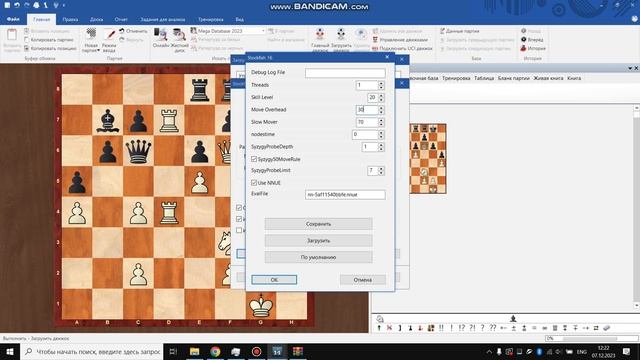
Task: Click the Отмена cancel button
Action: coord(362,280)
